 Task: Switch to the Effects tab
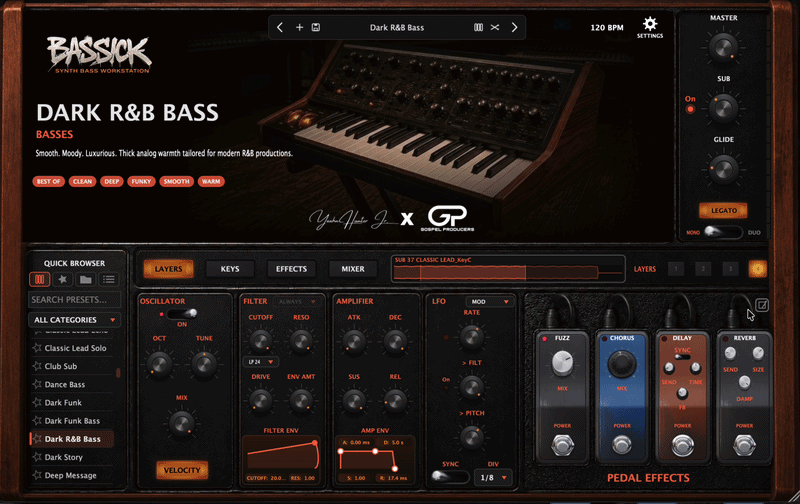point(291,269)
